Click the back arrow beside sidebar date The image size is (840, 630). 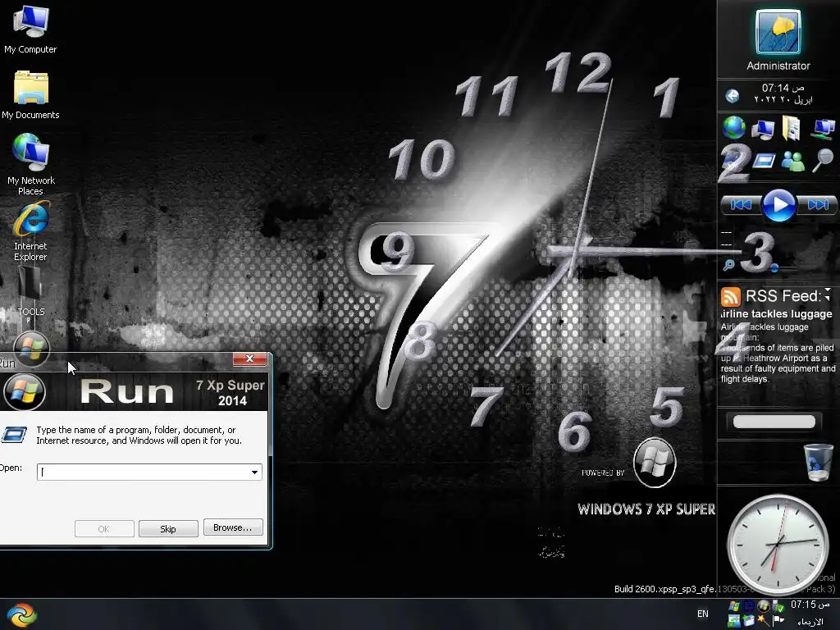(x=733, y=96)
